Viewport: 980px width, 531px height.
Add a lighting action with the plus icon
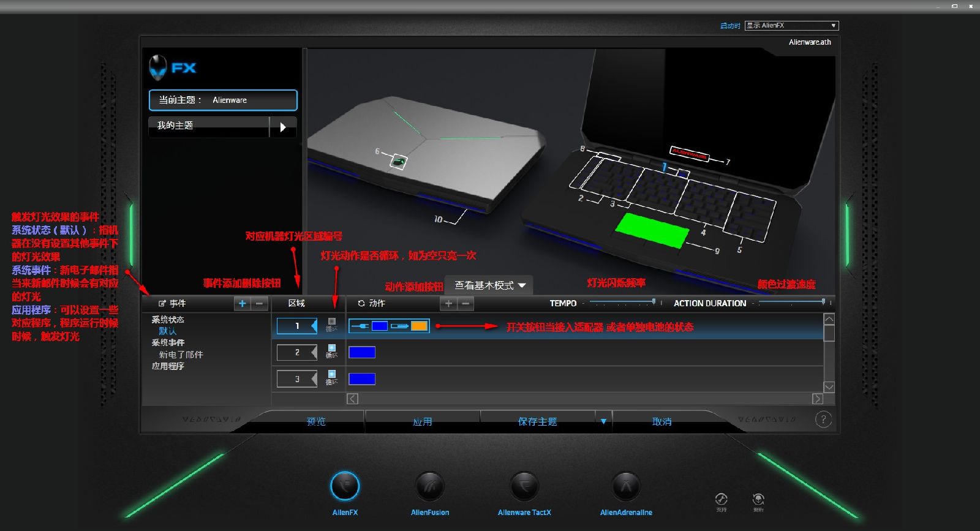pos(449,303)
